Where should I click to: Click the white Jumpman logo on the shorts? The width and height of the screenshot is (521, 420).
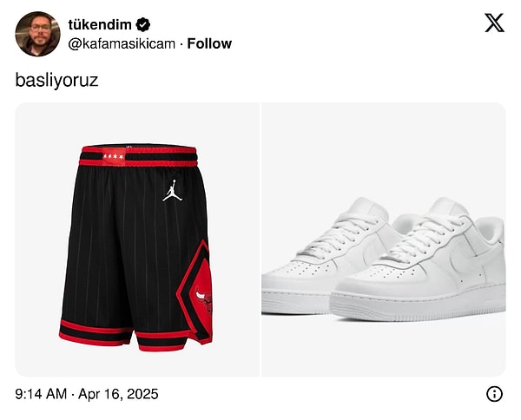coord(172,191)
